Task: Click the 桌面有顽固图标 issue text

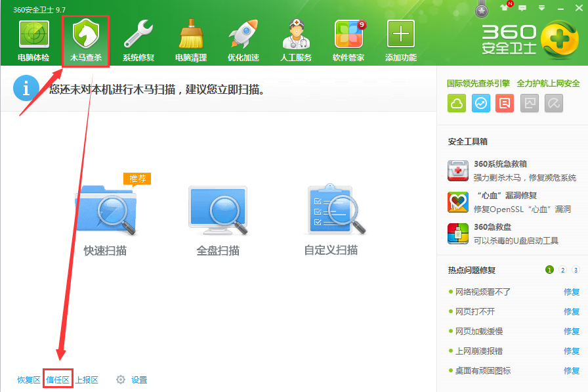Action: [x=483, y=371]
